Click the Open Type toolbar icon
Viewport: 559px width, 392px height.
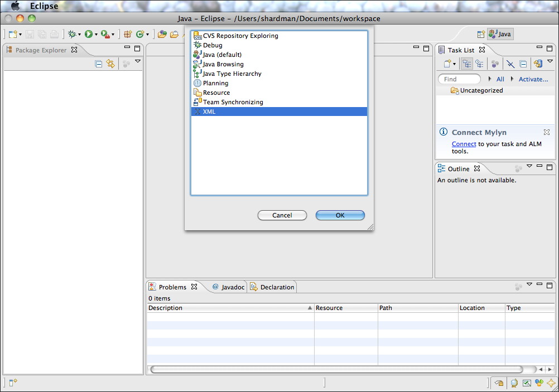162,34
